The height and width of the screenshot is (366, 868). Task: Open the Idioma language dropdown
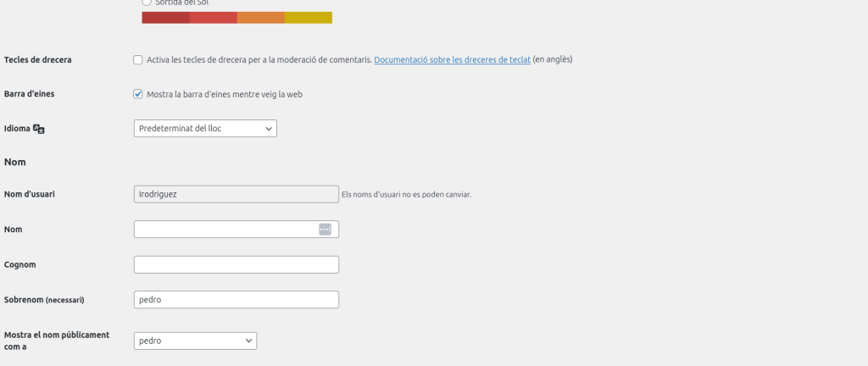[205, 129]
